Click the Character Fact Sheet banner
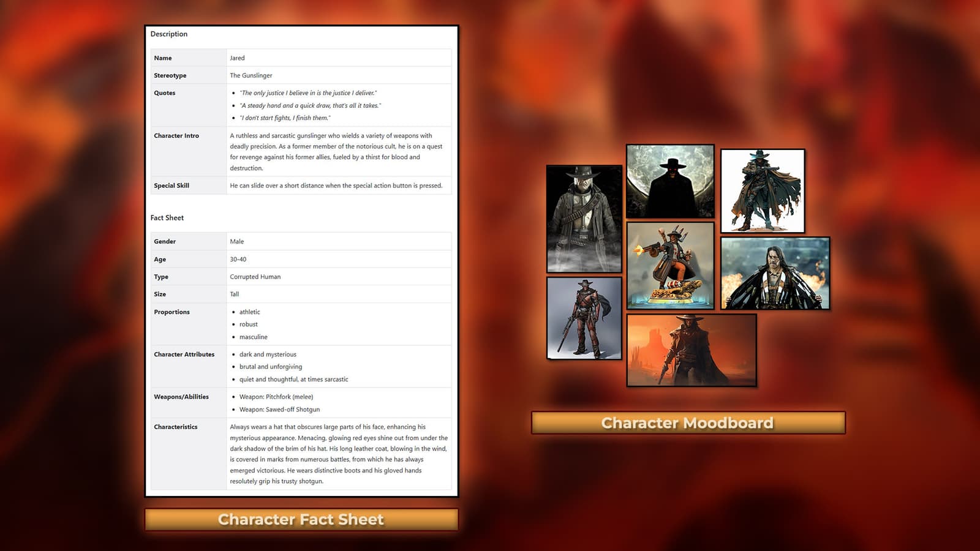 301,519
